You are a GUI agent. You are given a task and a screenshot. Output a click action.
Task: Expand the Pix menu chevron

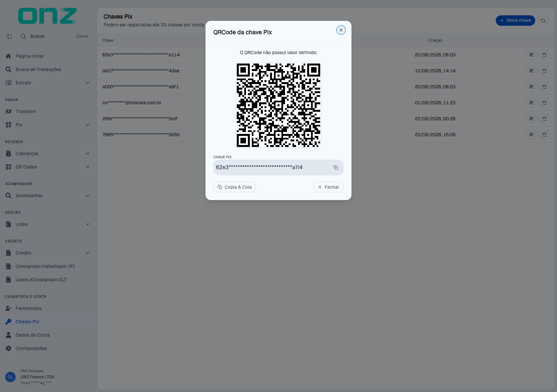pyautogui.click(x=88, y=125)
